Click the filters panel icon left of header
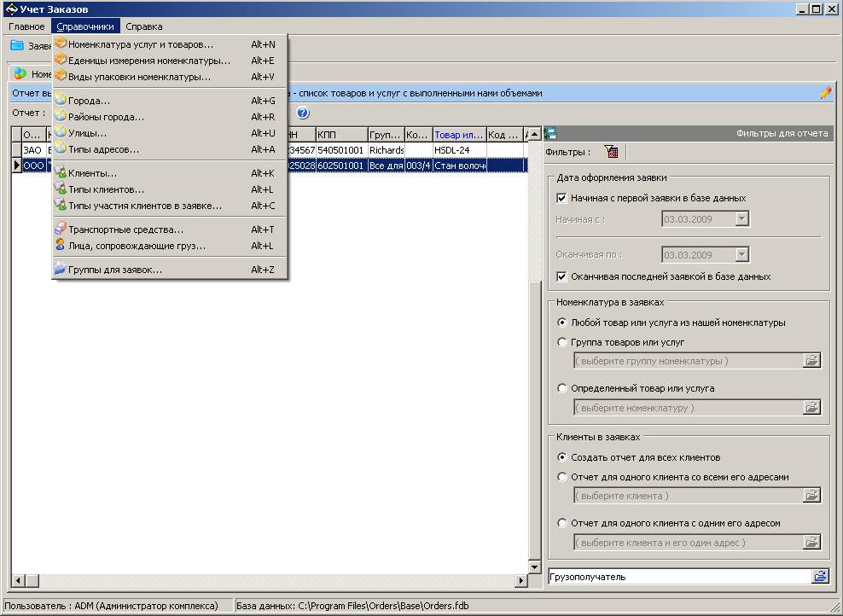Screen dimensions: 843x616 550,133
